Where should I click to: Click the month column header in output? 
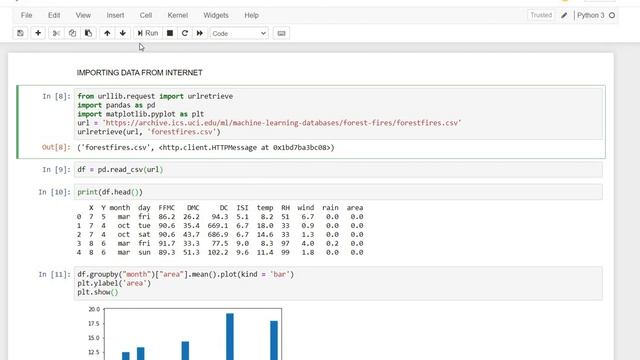[x=120, y=208]
